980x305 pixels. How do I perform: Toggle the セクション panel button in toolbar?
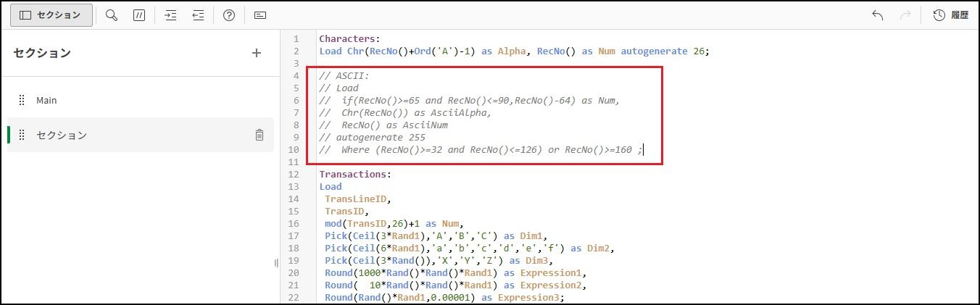pyautogui.click(x=51, y=15)
